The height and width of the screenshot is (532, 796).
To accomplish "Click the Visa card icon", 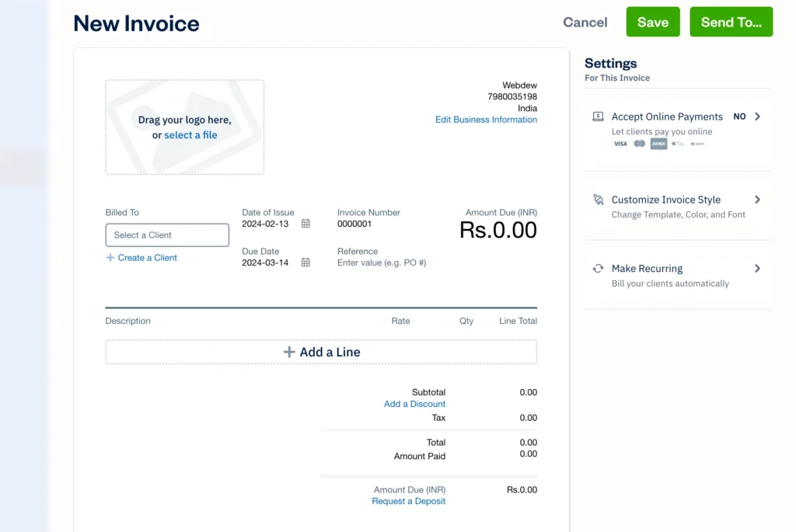I will 620,144.
